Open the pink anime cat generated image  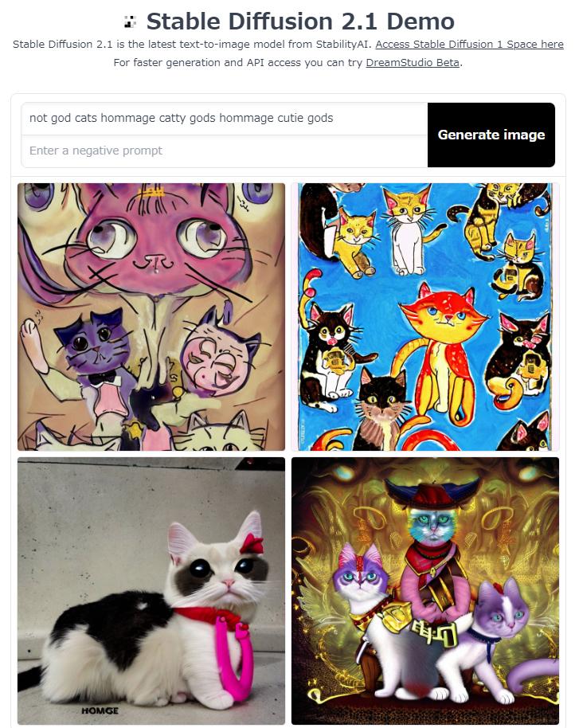(151, 317)
